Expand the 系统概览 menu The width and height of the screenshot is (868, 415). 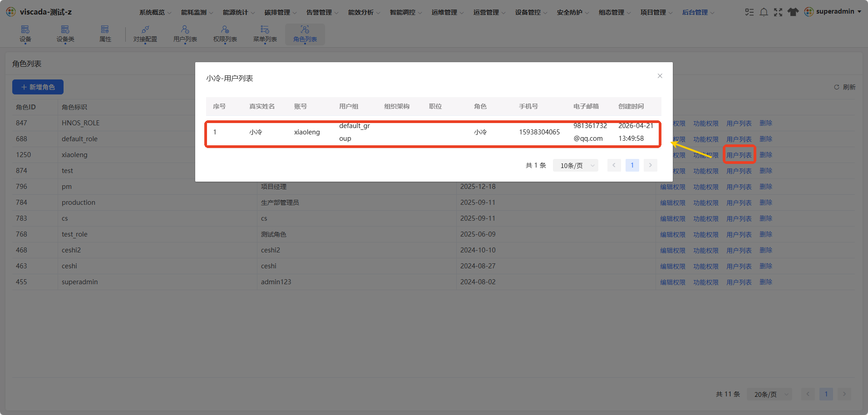pos(155,12)
